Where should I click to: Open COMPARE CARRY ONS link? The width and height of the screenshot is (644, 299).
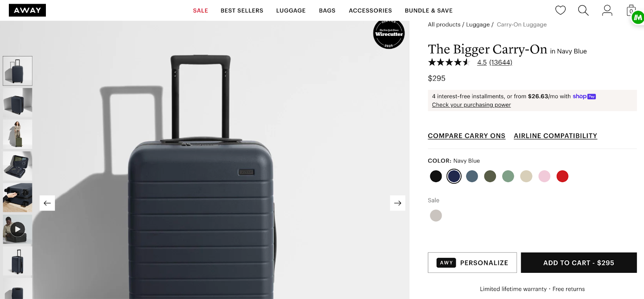pos(466,136)
